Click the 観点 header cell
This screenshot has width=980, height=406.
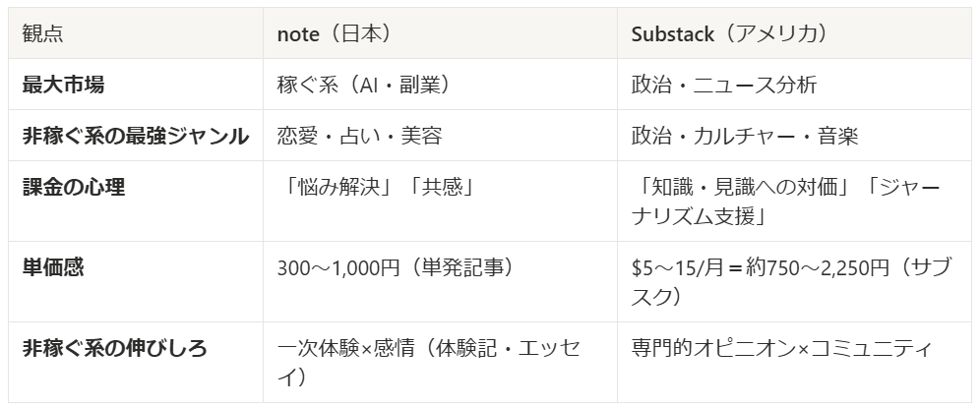coord(136,33)
